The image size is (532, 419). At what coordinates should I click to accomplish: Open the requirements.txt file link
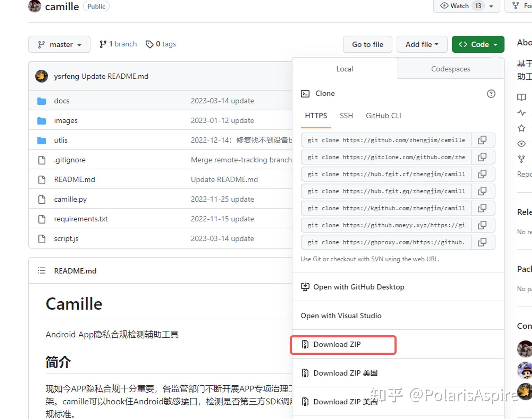pyautogui.click(x=81, y=219)
